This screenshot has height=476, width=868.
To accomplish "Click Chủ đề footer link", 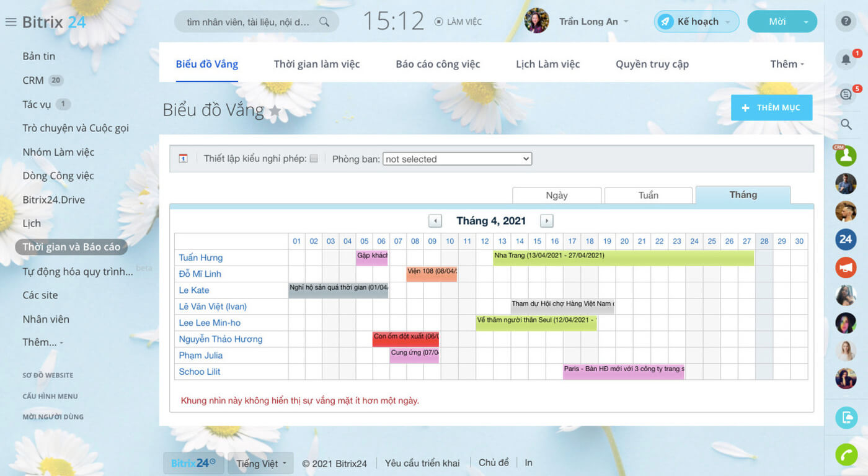I will (494, 462).
